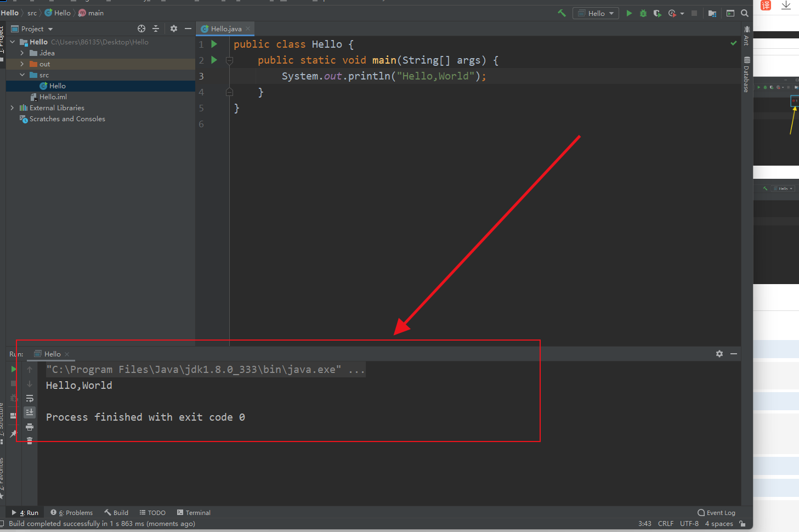Expand the .idea folder
The height and width of the screenshot is (532, 799).
click(x=22, y=53)
